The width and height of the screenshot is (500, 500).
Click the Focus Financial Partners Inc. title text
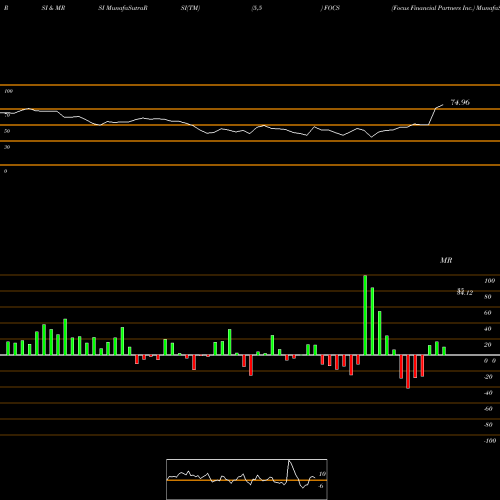(433, 8)
